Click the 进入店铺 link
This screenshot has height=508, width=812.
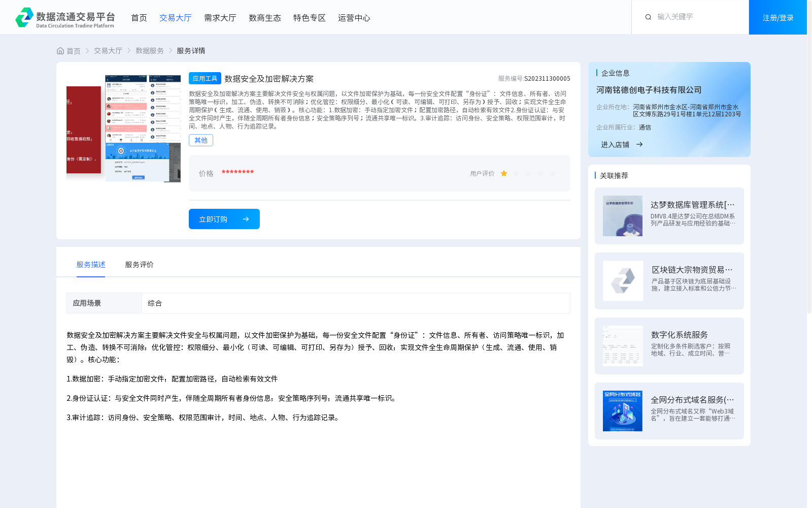tap(615, 144)
